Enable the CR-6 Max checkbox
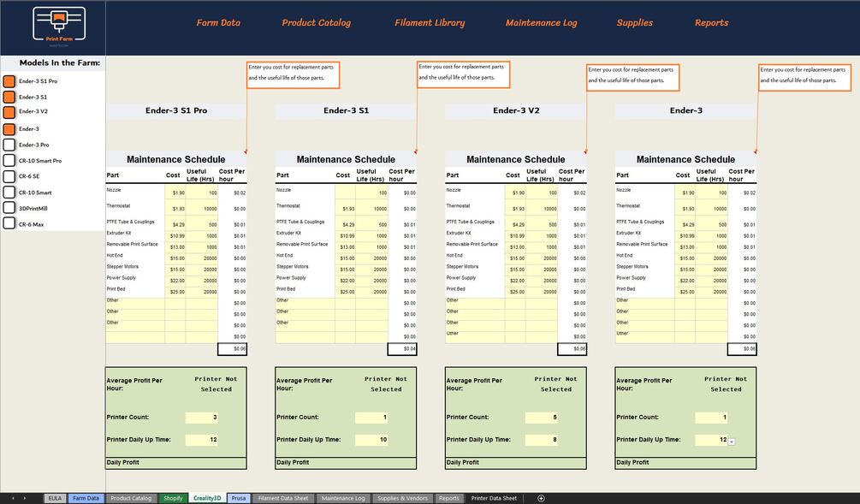The image size is (860, 504). (x=9, y=223)
